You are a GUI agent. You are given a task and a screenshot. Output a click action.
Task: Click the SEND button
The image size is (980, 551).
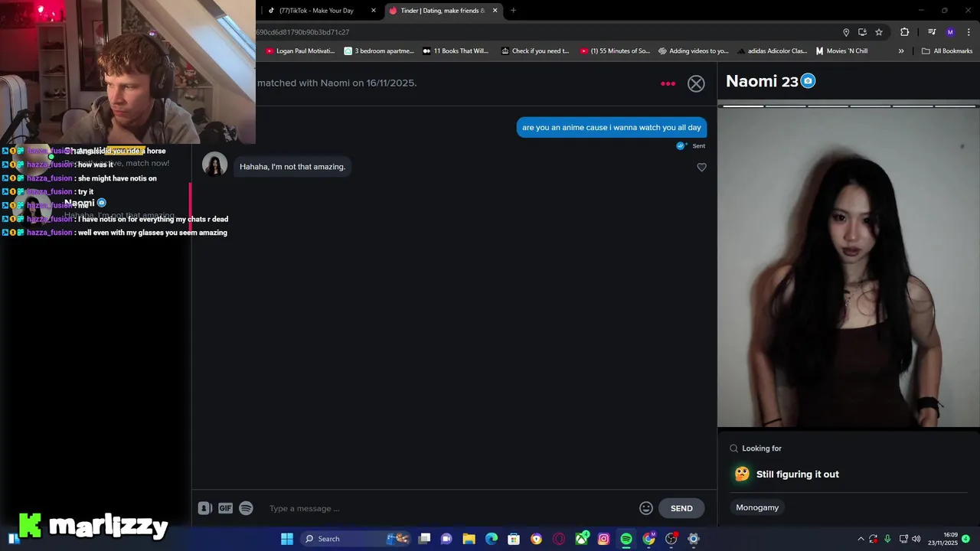click(x=681, y=508)
